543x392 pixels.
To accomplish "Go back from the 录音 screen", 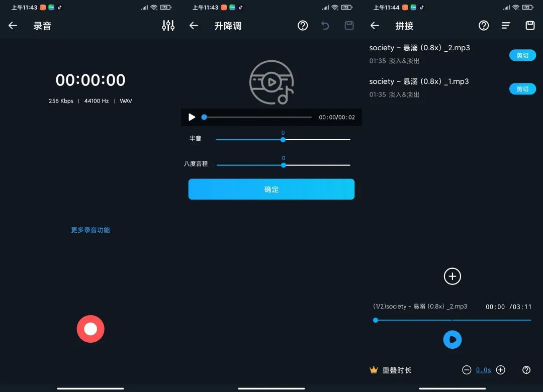I will point(13,26).
